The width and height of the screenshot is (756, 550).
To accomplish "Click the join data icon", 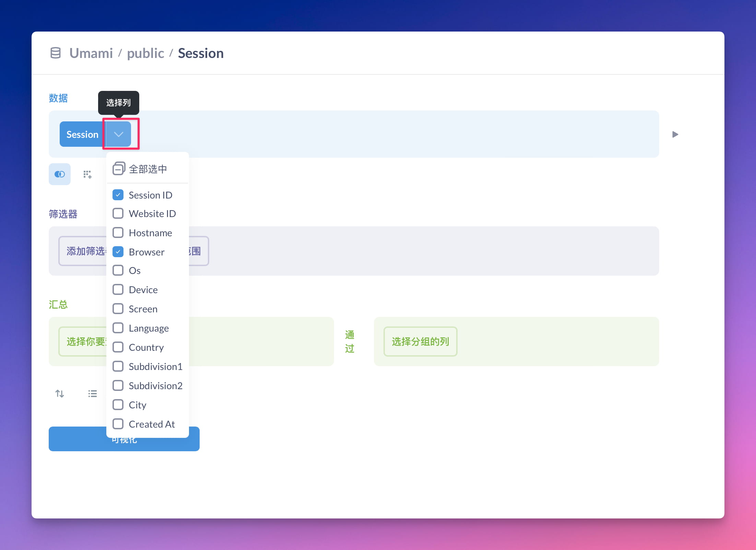I will coord(60,174).
